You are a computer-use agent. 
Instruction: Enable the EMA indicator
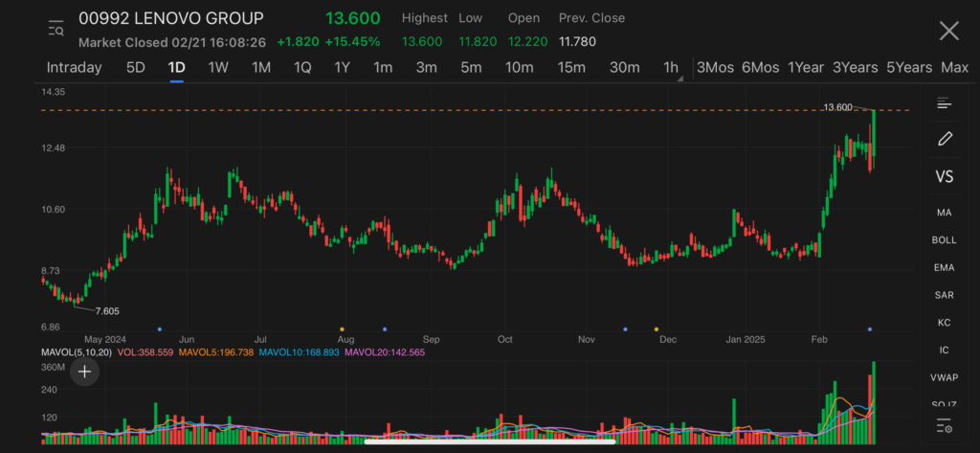point(945,267)
